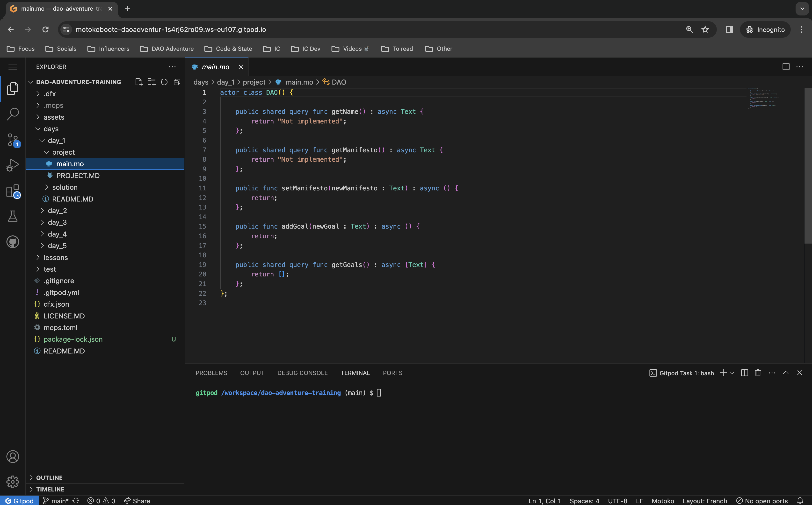Open notifications bell in status bar

(800, 501)
